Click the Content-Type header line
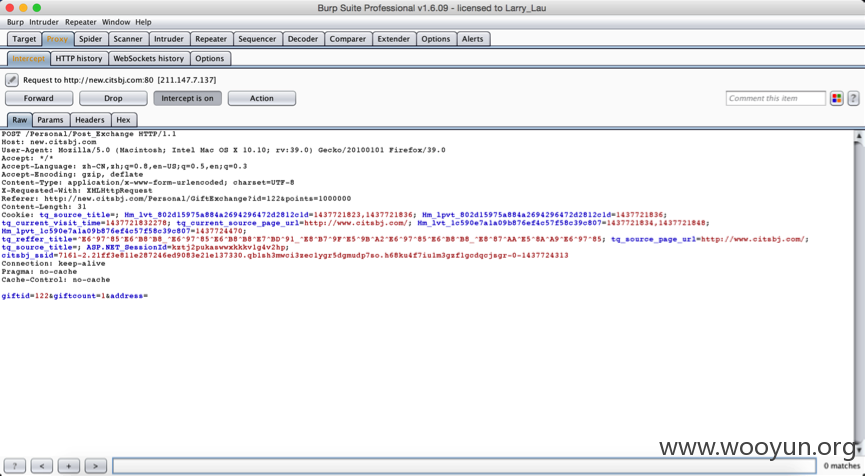865x476 pixels. 148,183
